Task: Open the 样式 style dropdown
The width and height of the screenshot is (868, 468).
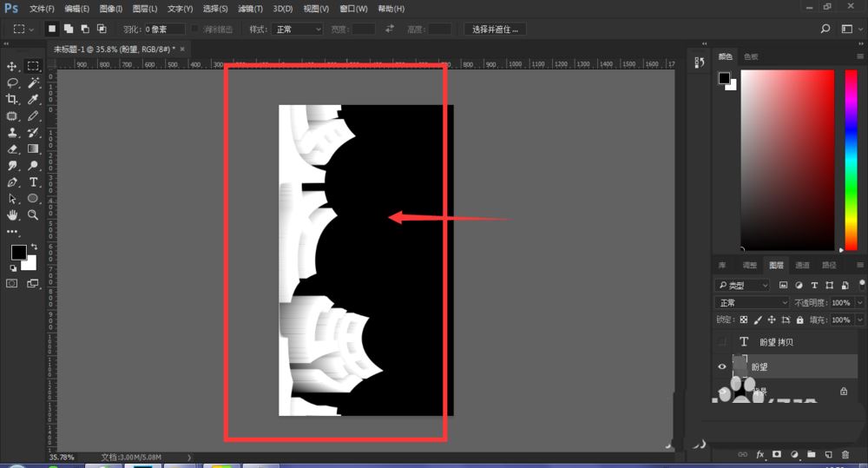Action: pos(297,29)
